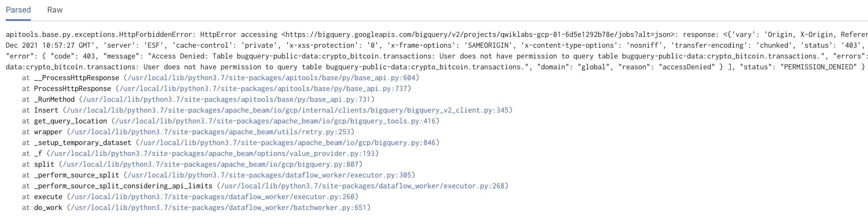
Task: Follow the bigquery_tools.py:416 link
Action: click(275, 121)
